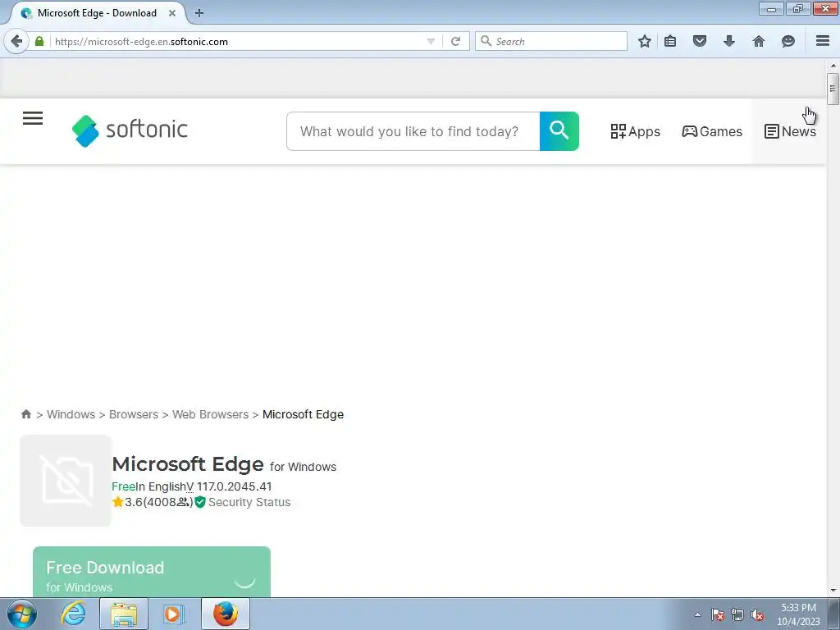Viewport: 840px width, 630px height.
Task: Select the Microsoft Edge - Download tab
Action: (97, 13)
